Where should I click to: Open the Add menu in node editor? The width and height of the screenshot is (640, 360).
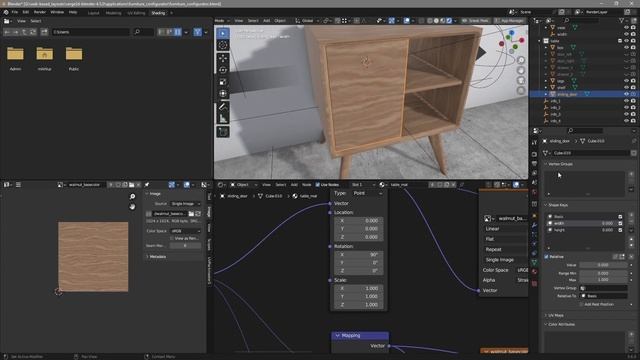(x=294, y=184)
